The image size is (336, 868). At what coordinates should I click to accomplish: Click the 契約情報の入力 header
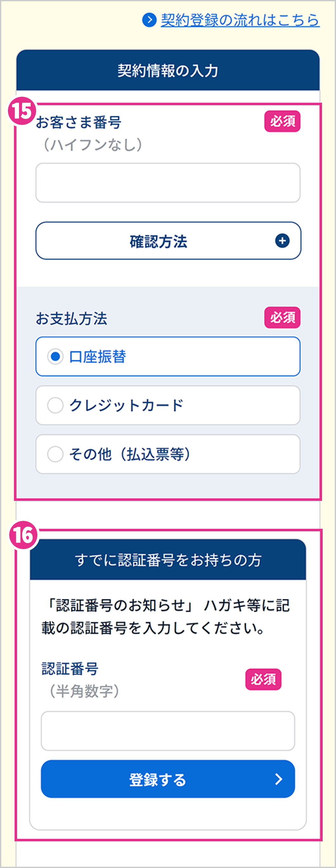168,70
